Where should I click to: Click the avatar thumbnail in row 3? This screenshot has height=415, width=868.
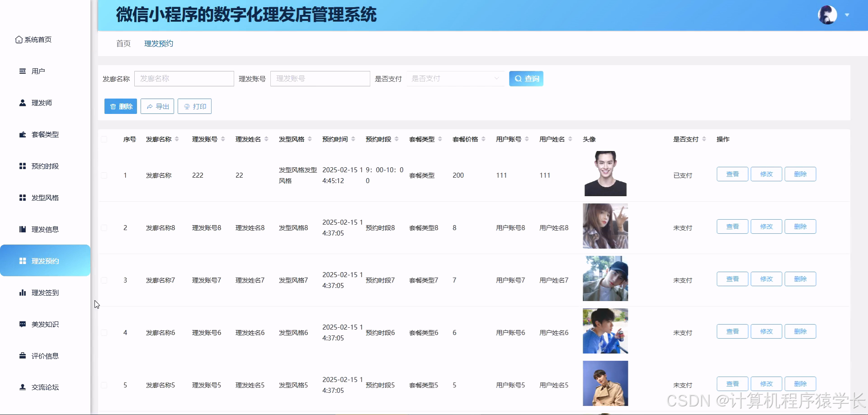point(605,278)
